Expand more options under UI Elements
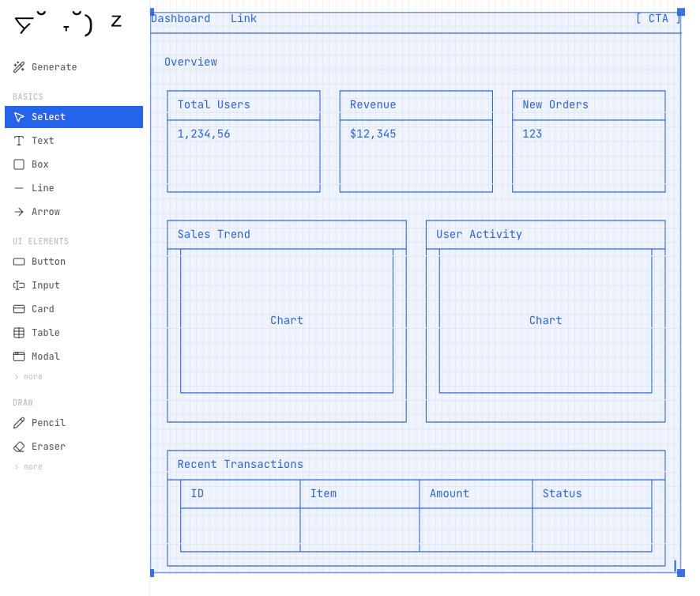Image resolution: width=700 pixels, height=596 pixels. [x=28, y=377]
